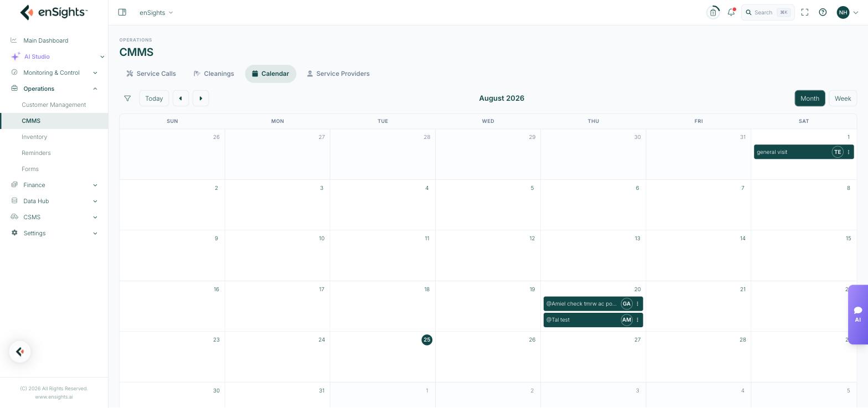Click the GA assignee badge

click(x=627, y=303)
